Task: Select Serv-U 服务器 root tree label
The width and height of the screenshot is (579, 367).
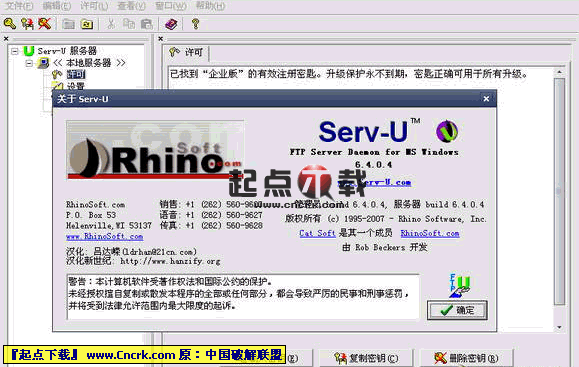Action: tap(67, 51)
